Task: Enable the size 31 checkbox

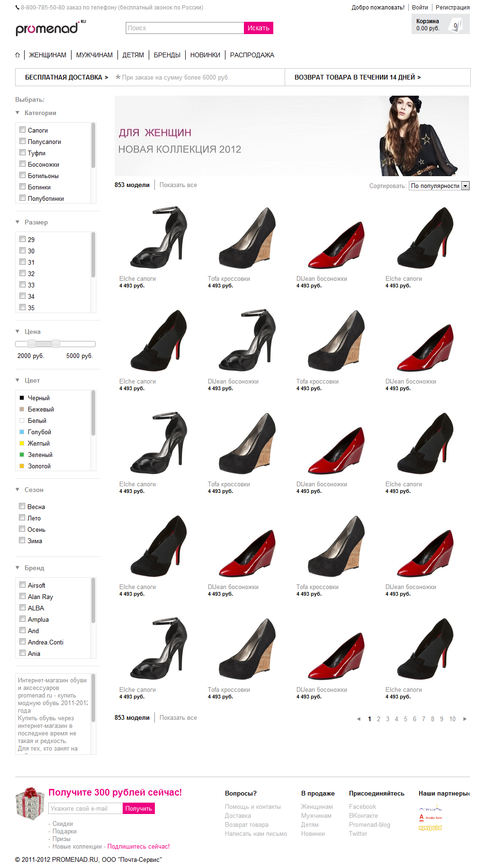Action: coord(22,262)
